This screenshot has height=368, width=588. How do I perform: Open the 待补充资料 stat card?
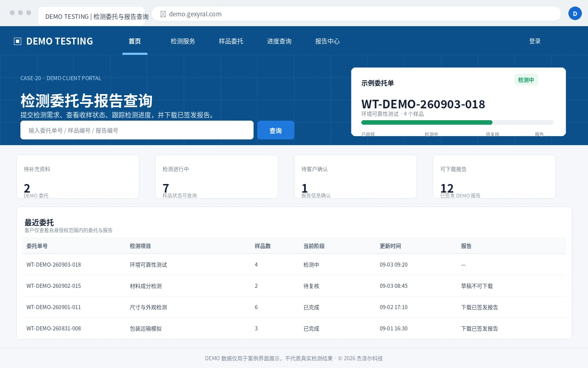click(78, 177)
